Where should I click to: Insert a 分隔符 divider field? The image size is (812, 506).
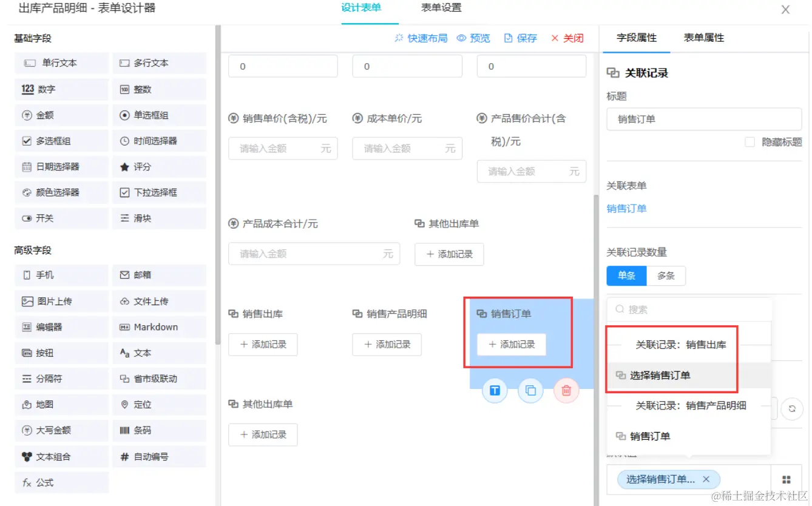tap(61, 379)
